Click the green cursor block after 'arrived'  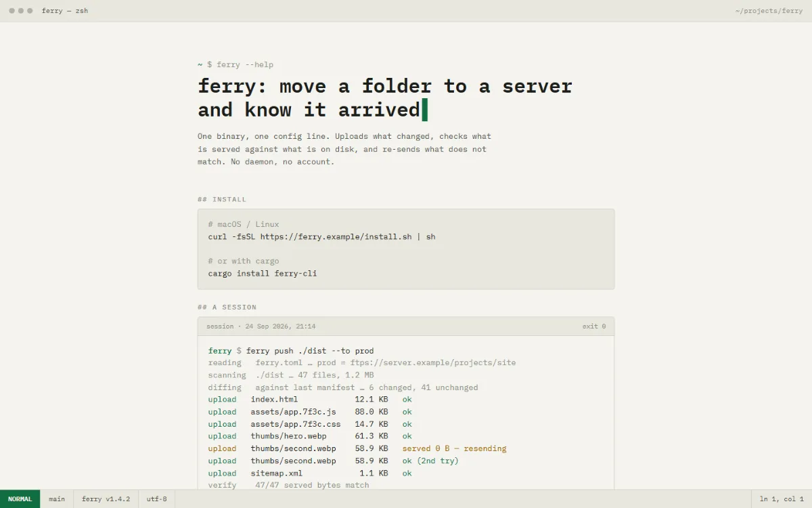(x=424, y=110)
